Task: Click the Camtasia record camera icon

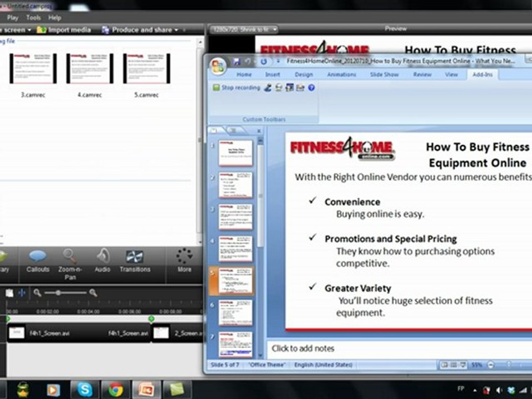Action: coord(279,88)
